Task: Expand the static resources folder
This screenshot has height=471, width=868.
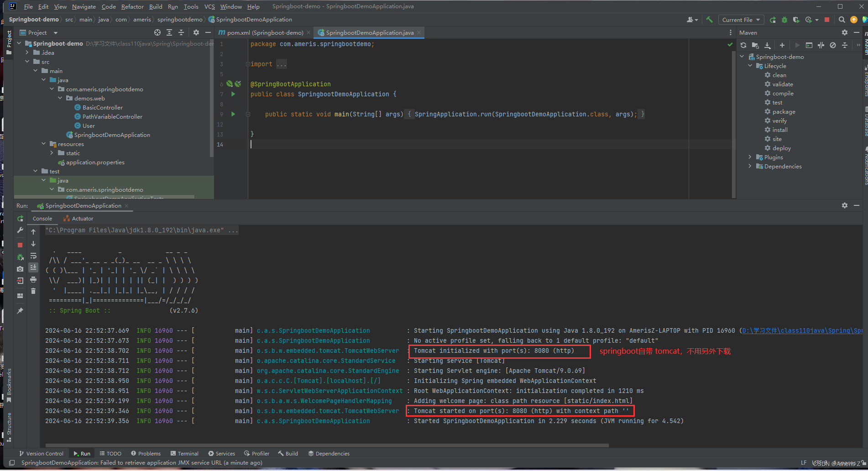Action: (52, 153)
